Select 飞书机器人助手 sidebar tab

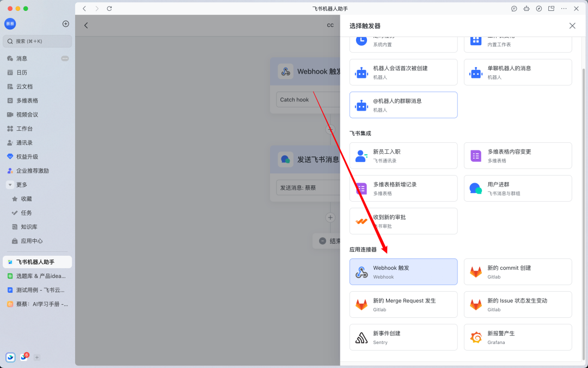37,262
